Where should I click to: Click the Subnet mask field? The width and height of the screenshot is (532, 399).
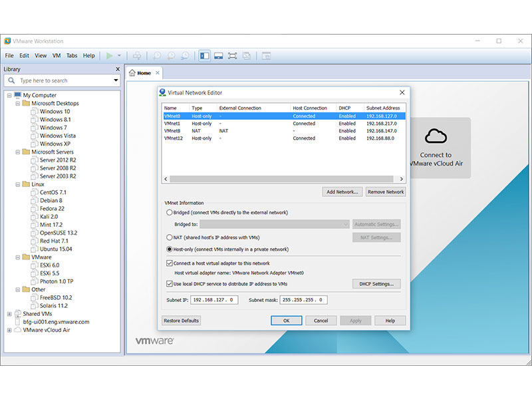[x=303, y=300]
